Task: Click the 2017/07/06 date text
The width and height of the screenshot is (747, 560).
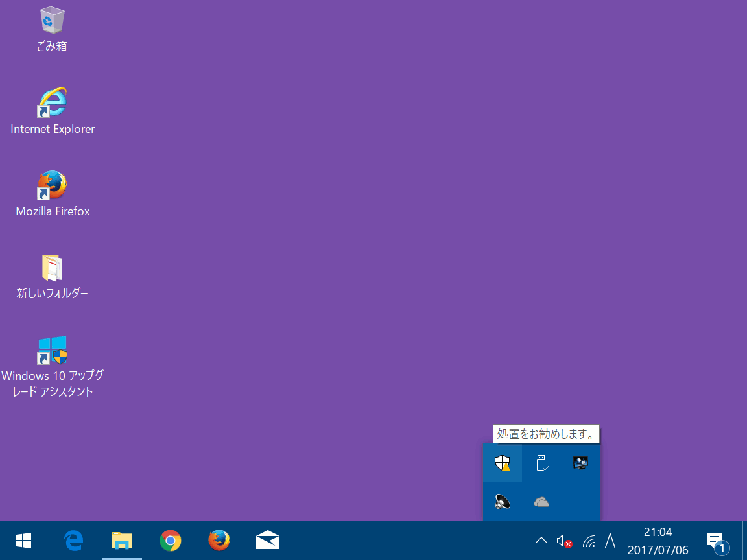Action: pyautogui.click(x=658, y=550)
